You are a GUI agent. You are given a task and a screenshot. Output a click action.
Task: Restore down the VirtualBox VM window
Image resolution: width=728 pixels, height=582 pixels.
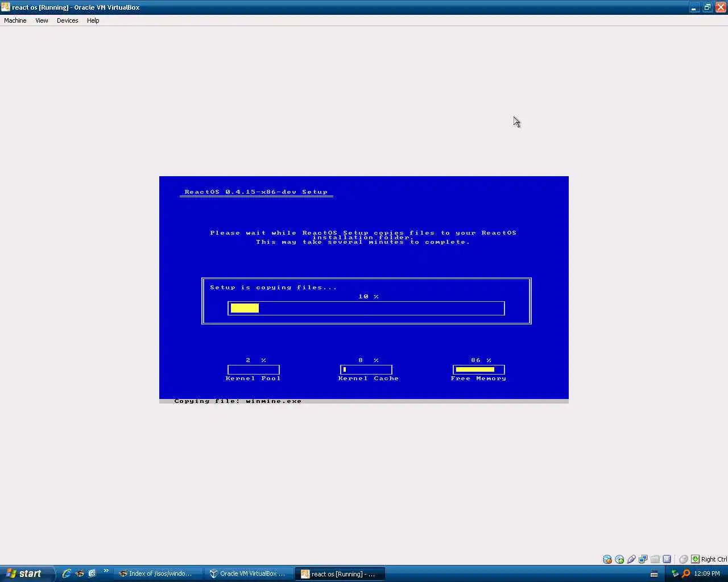coord(707,7)
